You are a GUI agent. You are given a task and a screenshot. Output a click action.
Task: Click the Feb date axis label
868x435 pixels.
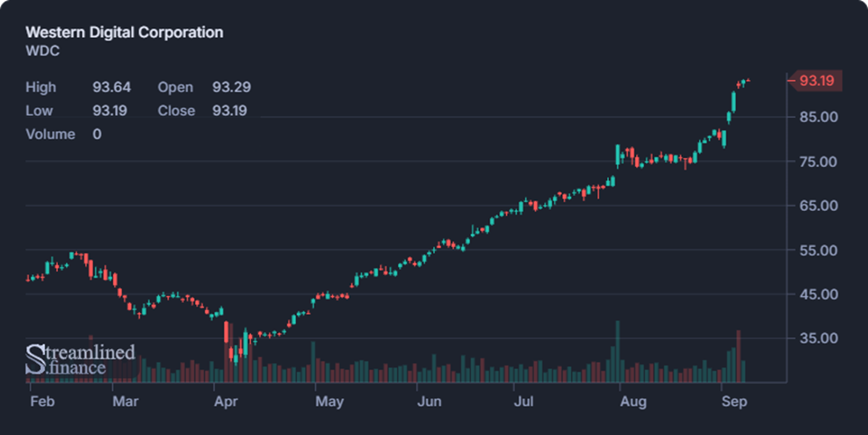(43, 402)
